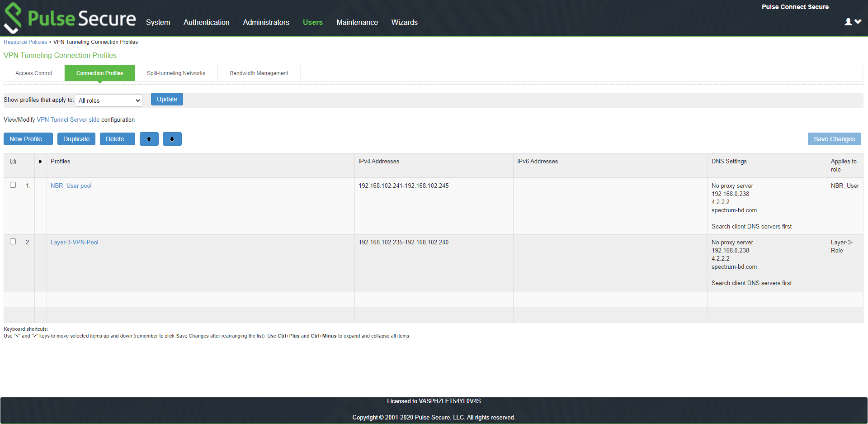Click row number 1. in the table

(28, 186)
